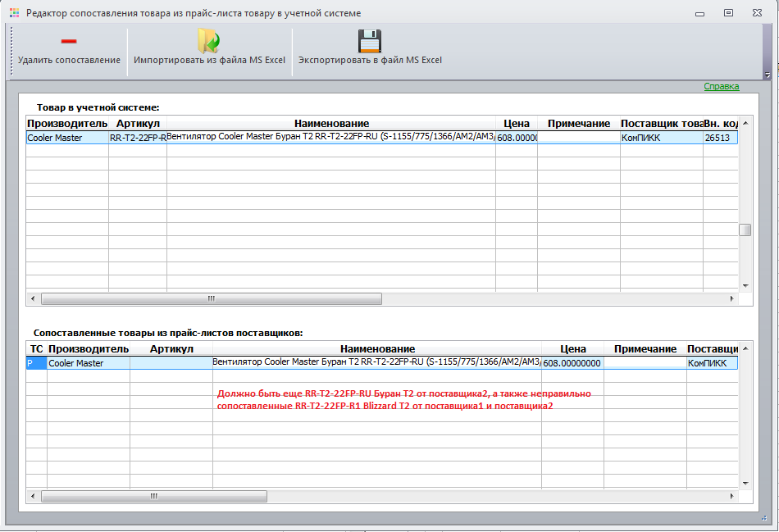Open the Справка help link
The width and height of the screenshot is (779, 532).
click(x=722, y=86)
